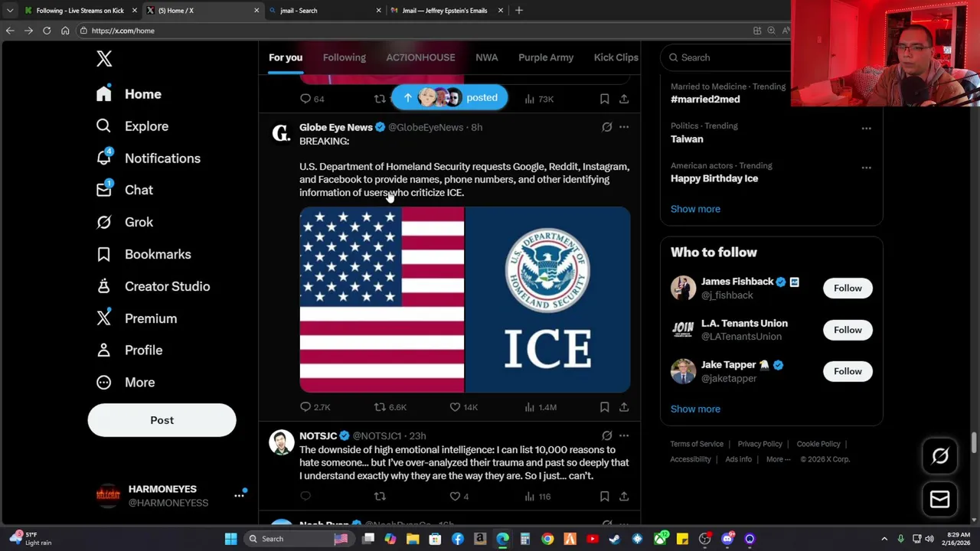This screenshot has width=980, height=551.
Task: Open Privacy Policy link
Action: pyautogui.click(x=759, y=444)
